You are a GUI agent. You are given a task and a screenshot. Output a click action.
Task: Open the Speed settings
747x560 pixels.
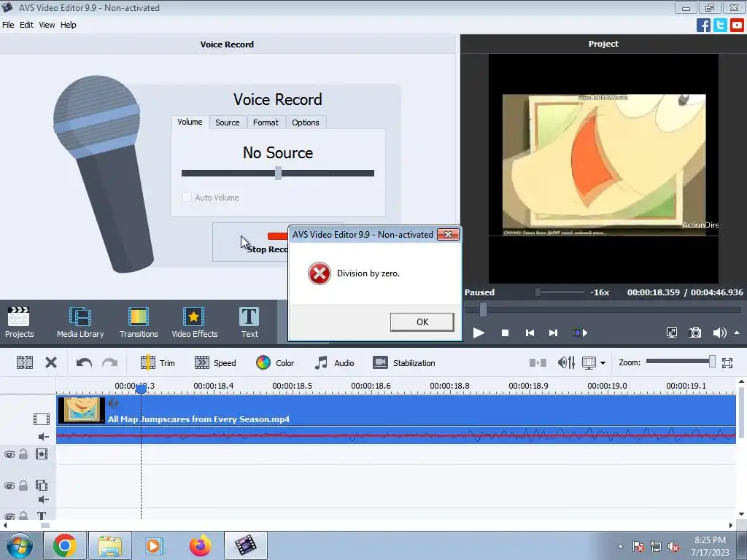215,363
